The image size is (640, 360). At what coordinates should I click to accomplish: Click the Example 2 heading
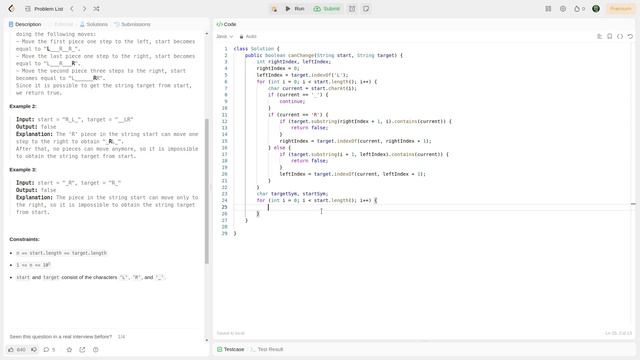click(23, 106)
